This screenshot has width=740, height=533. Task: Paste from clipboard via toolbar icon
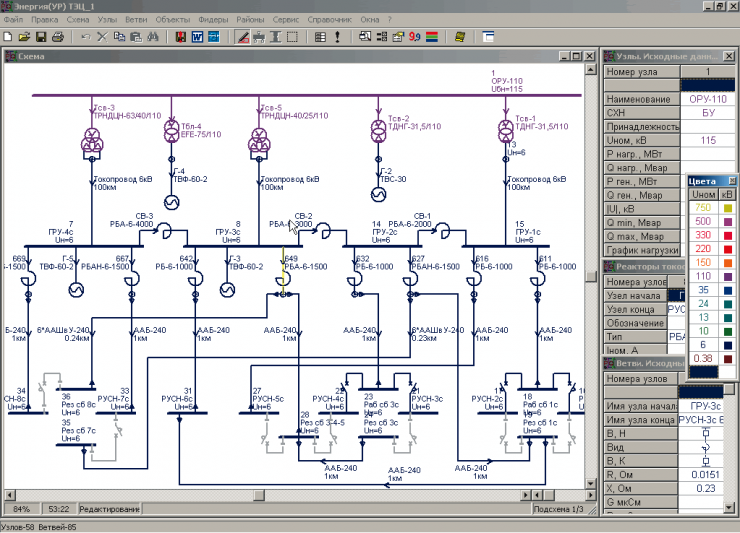(136, 37)
